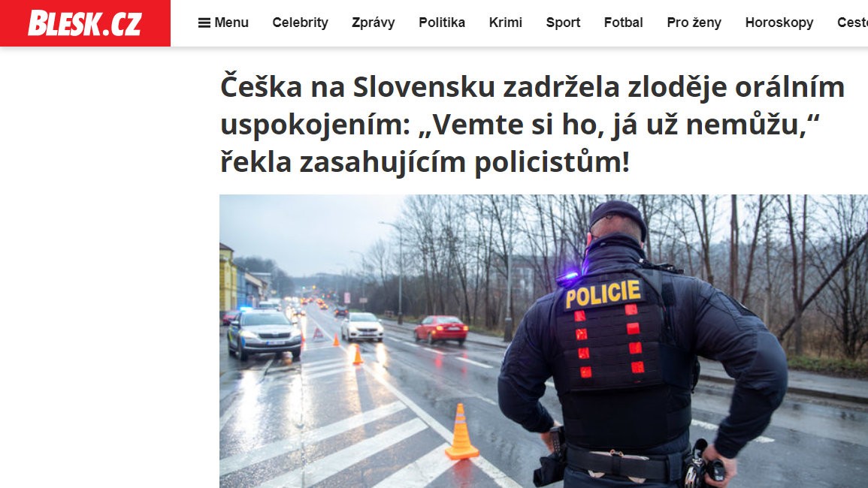Viewport: 868px width, 488px height.
Task: Click the headline's last line “řekla zasahujícím policistům!”
Action: click(x=425, y=162)
